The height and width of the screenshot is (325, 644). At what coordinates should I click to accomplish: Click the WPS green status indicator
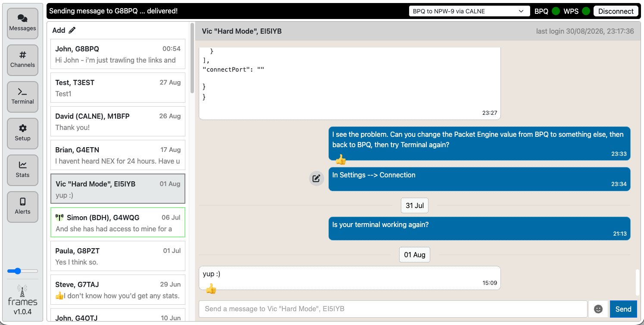point(586,11)
